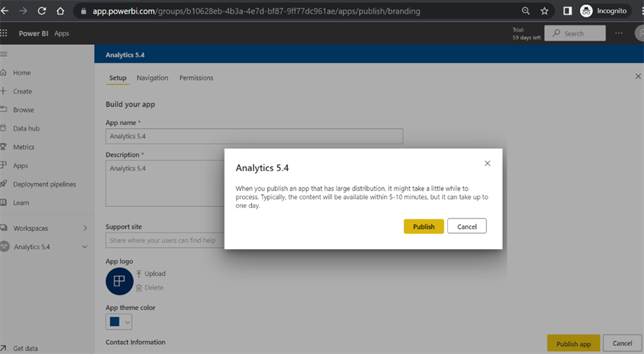Screen dimensions: 644x354
Task: Switch to the Navigation tab
Action: click(153, 77)
